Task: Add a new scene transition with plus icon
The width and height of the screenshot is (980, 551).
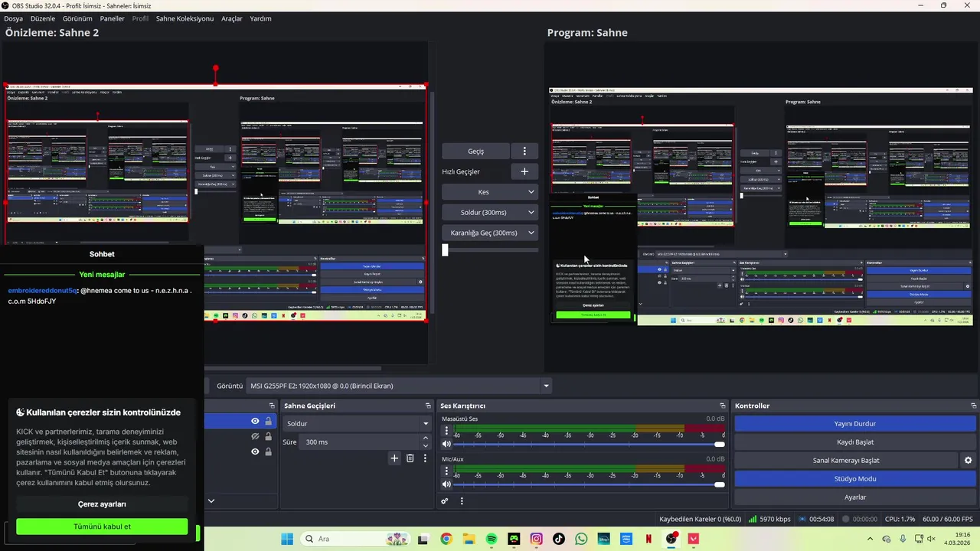Action: pyautogui.click(x=394, y=458)
